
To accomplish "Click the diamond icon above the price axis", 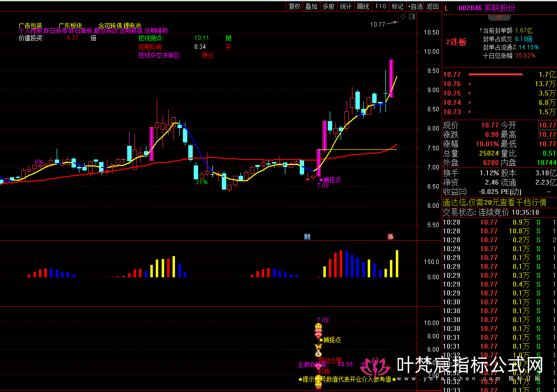I will point(403,17).
